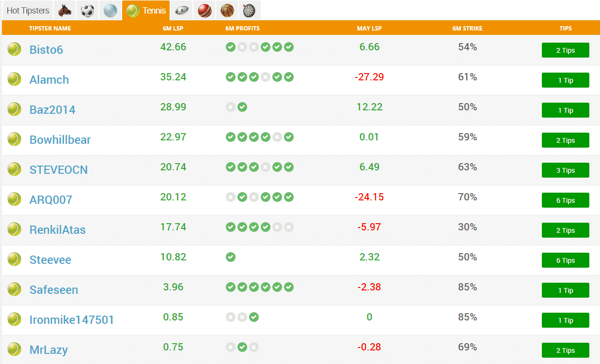Open Baz2014 tipster profile

(52, 110)
